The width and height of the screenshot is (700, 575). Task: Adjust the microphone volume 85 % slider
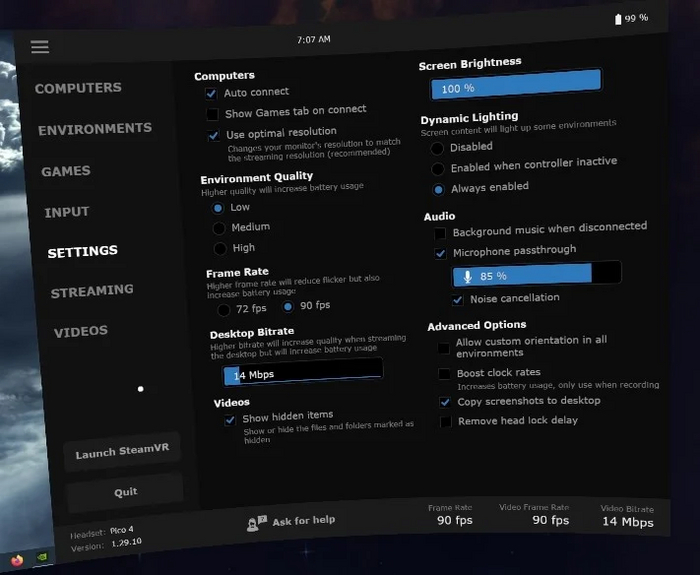[x=537, y=273]
